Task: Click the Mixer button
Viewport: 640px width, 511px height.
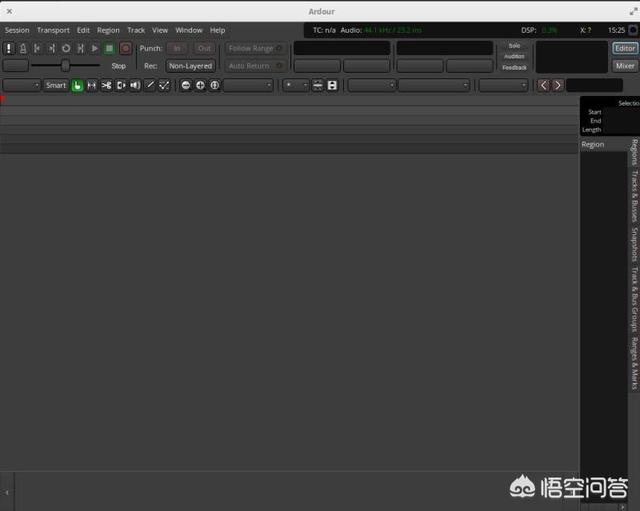Action: point(624,66)
